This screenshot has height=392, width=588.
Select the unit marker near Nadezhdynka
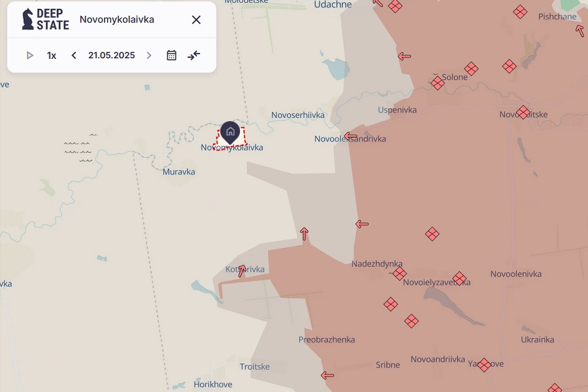coord(400,274)
